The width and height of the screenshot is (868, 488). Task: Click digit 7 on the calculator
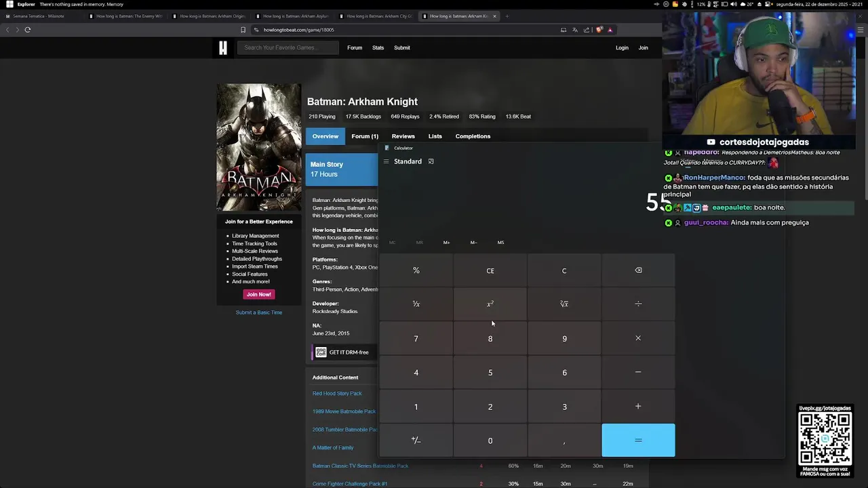click(416, 338)
